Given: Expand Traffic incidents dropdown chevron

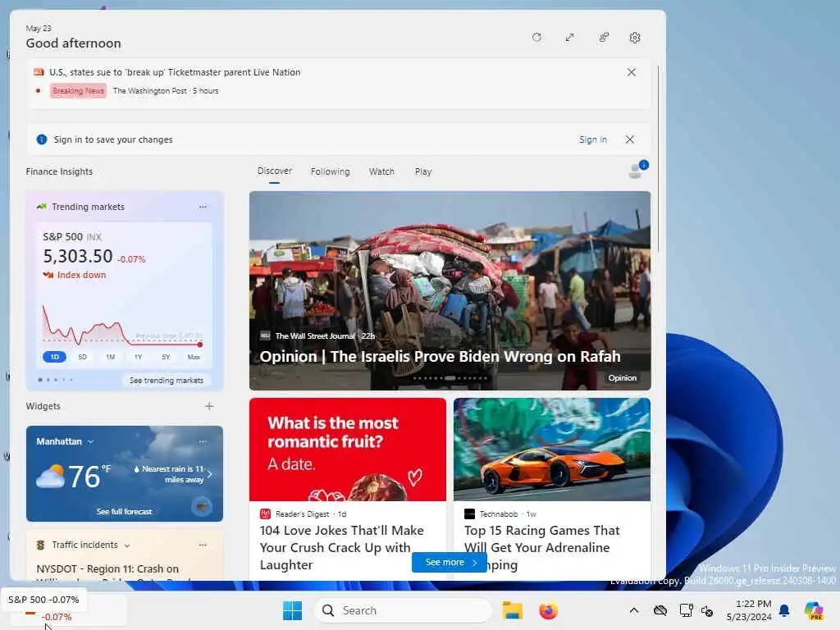Looking at the screenshot, I should pos(127,546).
